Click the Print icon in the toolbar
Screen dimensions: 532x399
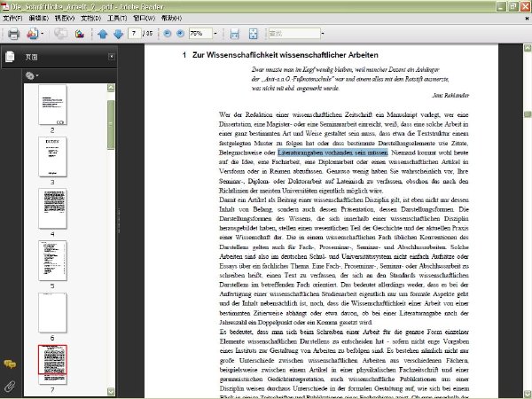click(x=13, y=34)
